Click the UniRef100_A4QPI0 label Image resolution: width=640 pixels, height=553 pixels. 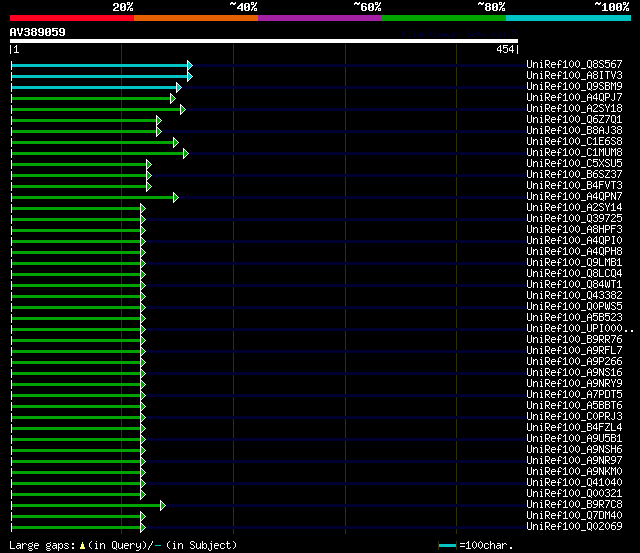click(x=574, y=241)
